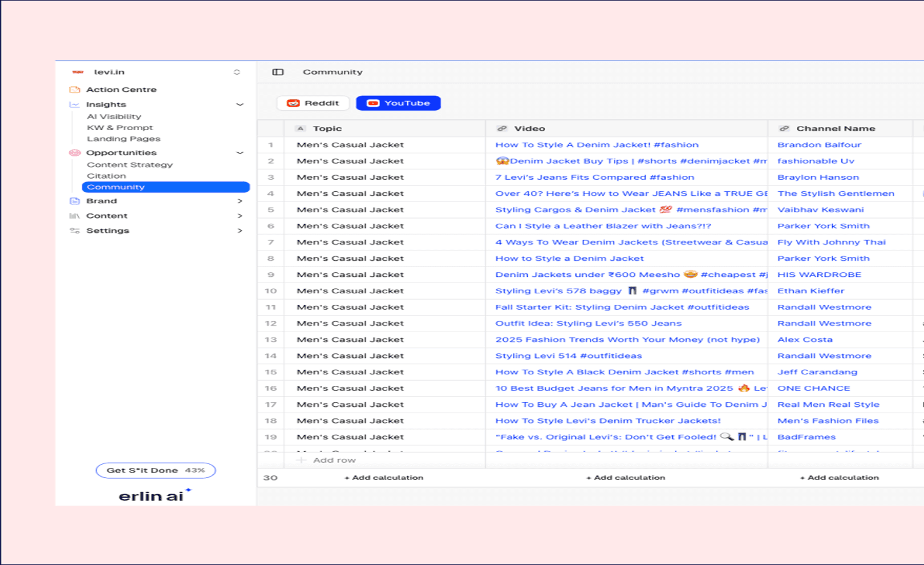Click the Video column link icon
924x565 pixels.
point(502,128)
